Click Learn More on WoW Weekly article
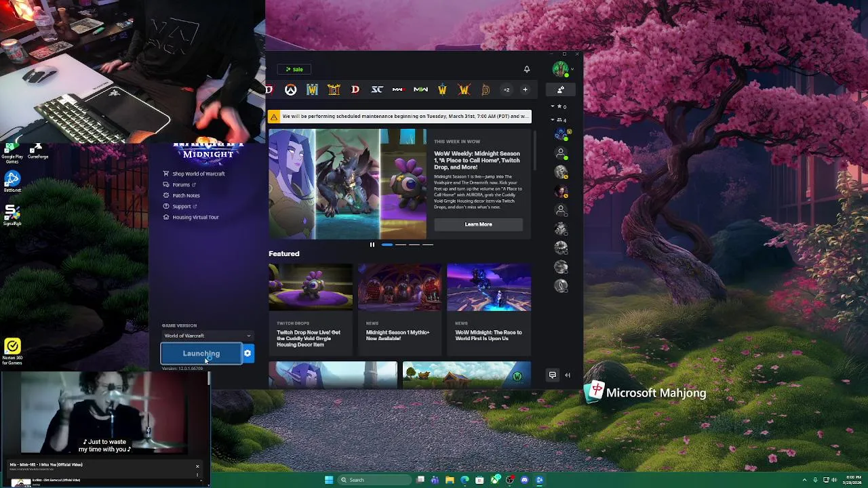This screenshot has width=868, height=488. click(478, 224)
